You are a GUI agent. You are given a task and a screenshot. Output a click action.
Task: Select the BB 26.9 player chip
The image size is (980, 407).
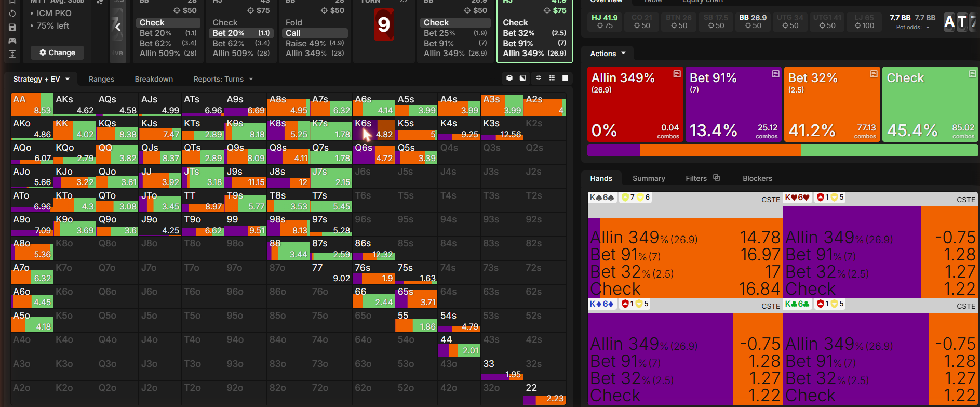click(753, 21)
